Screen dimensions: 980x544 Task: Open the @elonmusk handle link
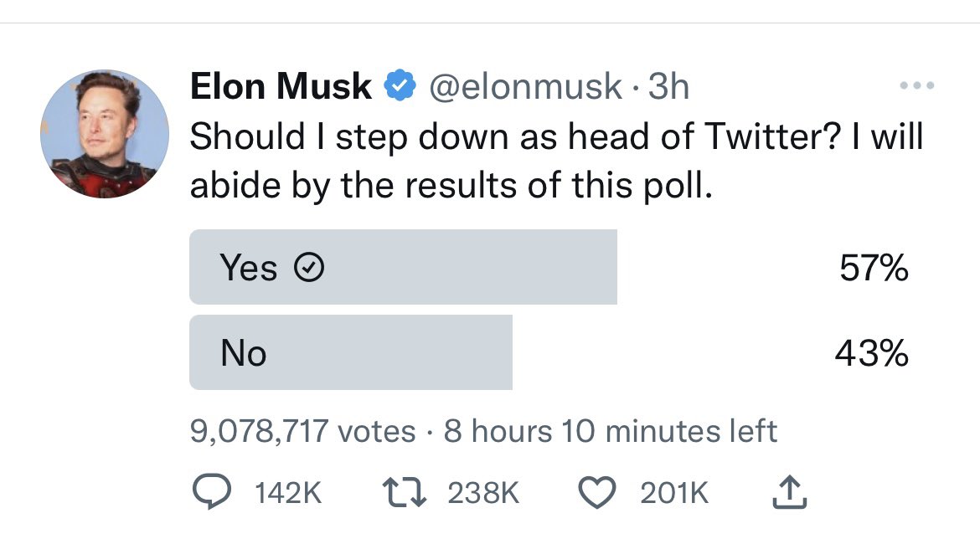(x=526, y=86)
